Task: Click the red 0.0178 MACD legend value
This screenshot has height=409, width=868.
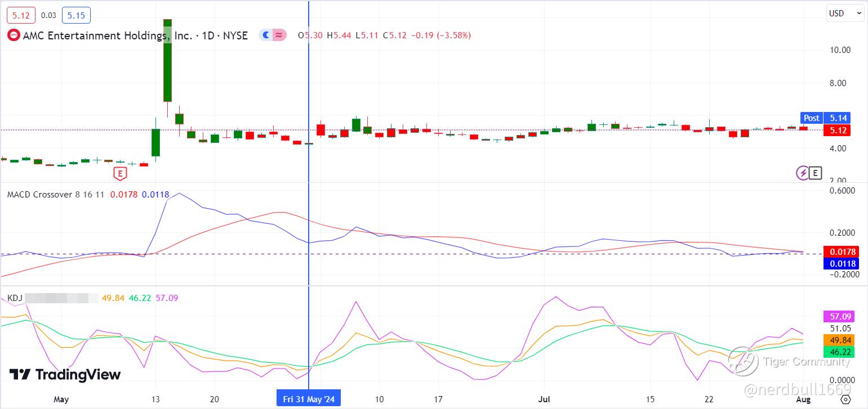Action: point(123,195)
